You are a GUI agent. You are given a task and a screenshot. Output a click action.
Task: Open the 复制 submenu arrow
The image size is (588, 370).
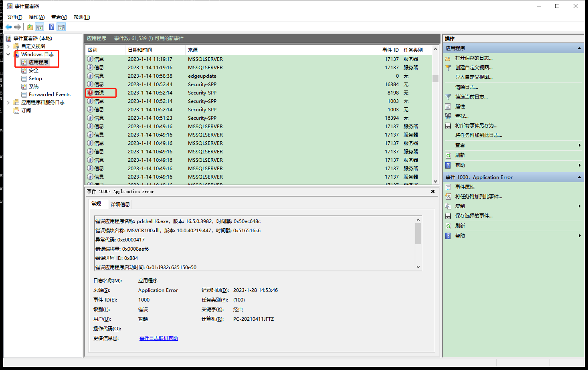click(x=580, y=206)
